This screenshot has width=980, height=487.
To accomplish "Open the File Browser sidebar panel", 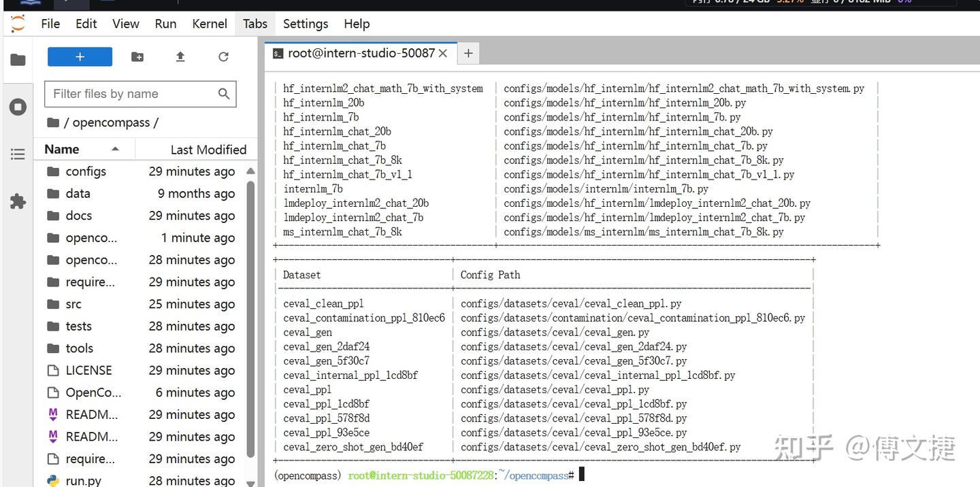I will point(18,60).
